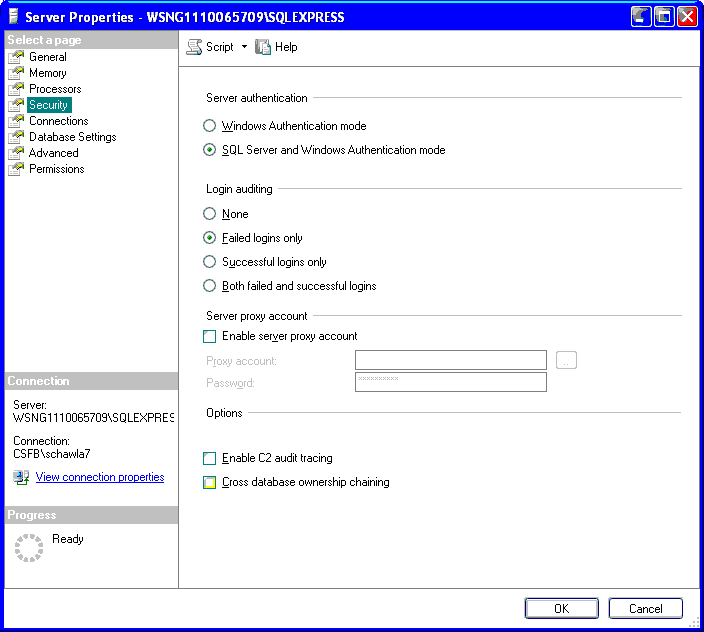Enable server proxy account checkbox
The height and width of the screenshot is (632, 704).
[x=209, y=336]
